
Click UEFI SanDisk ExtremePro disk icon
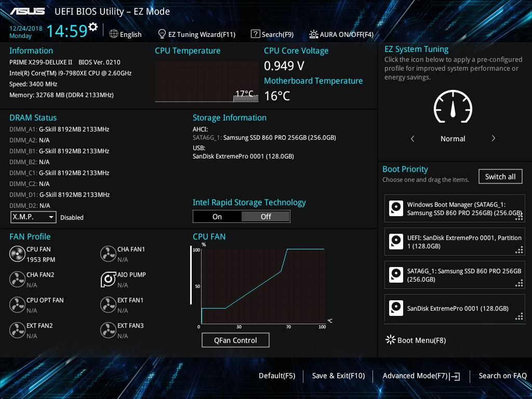[396, 242]
